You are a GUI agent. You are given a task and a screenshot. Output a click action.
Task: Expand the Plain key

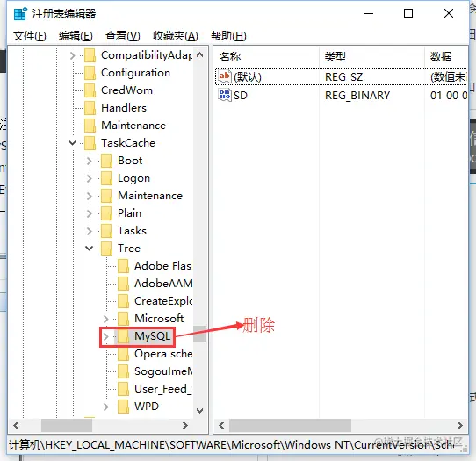tap(90, 213)
